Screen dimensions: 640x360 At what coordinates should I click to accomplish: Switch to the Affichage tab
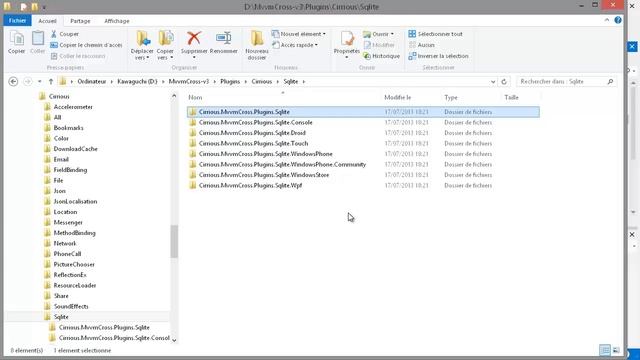click(x=117, y=21)
